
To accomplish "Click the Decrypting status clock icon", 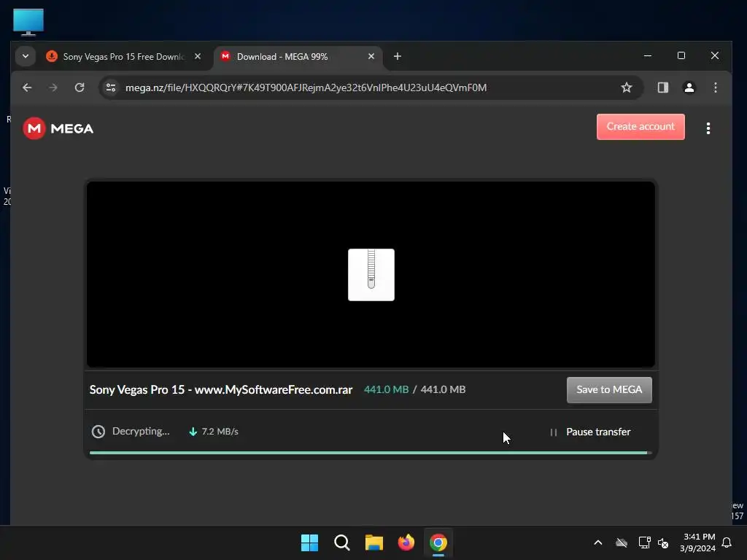I will point(98,432).
